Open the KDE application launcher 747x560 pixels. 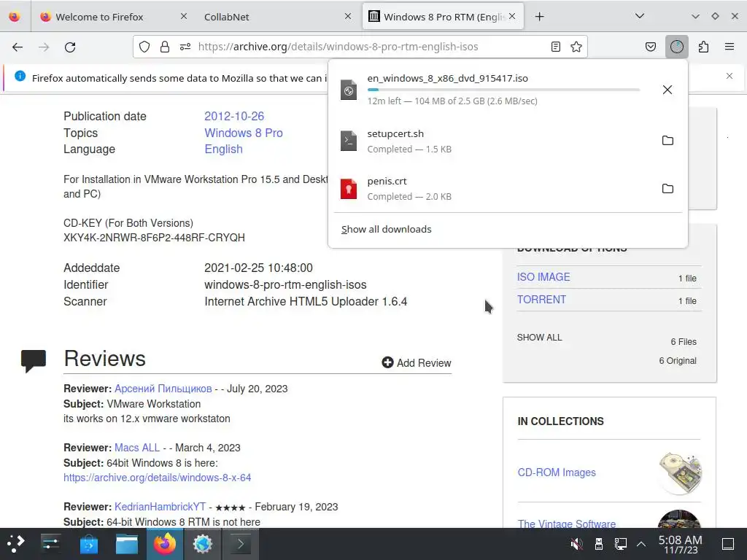click(16, 544)
